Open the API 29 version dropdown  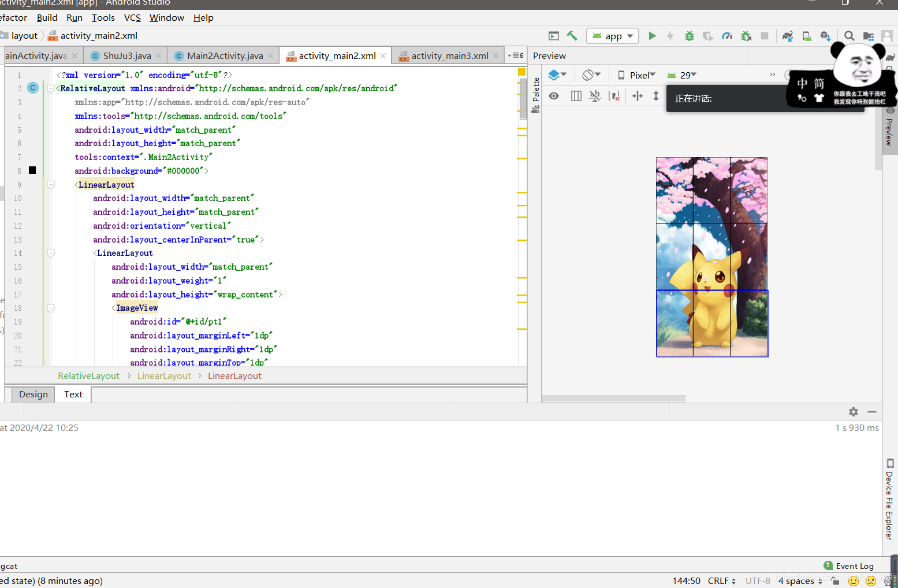[682, 75]
